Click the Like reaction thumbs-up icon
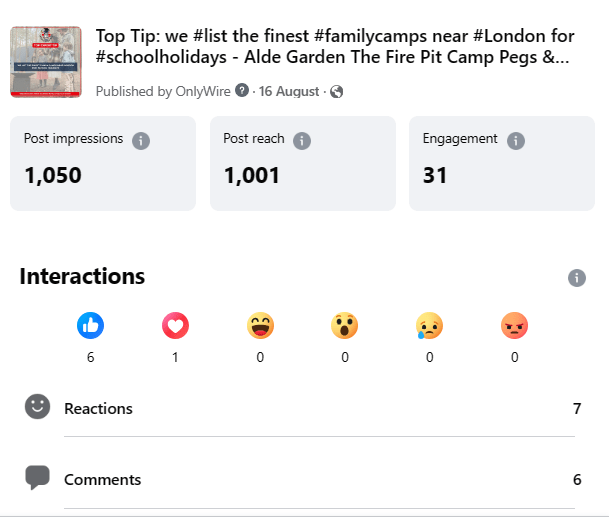 pyautogui.click(x=90, y=326)
